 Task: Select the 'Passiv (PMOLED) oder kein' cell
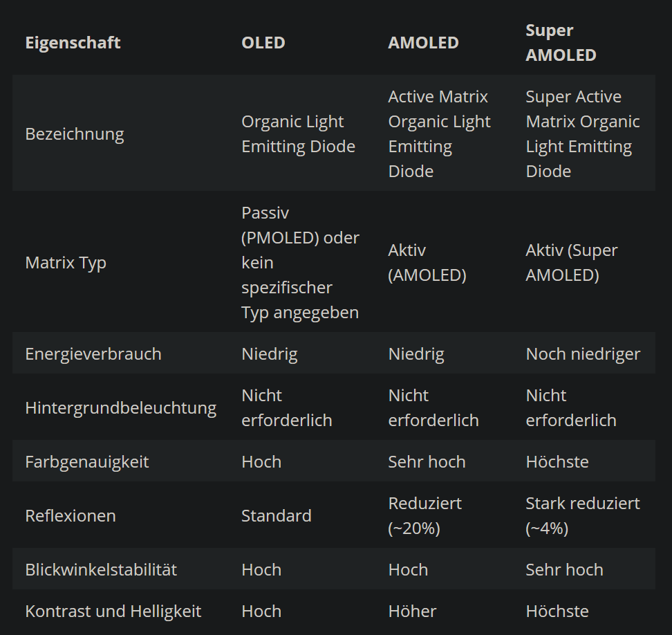(301, 263)
